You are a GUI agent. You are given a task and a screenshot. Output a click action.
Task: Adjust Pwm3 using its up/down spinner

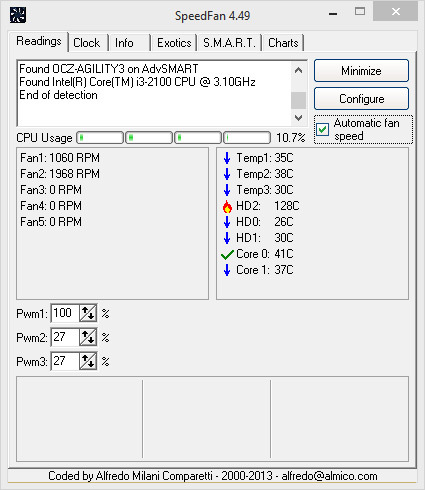tap(88, 361)
